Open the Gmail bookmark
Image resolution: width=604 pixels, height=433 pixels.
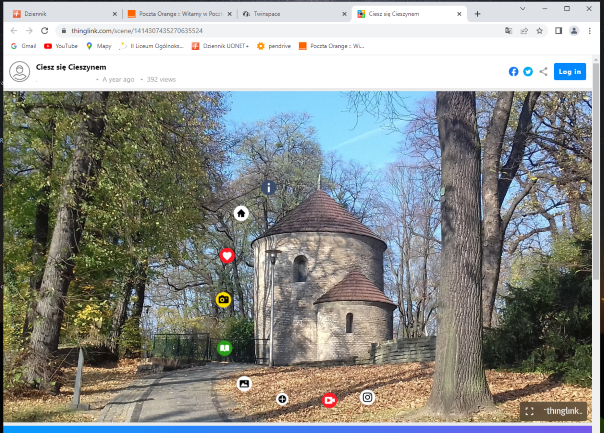(x=24, y=46)
